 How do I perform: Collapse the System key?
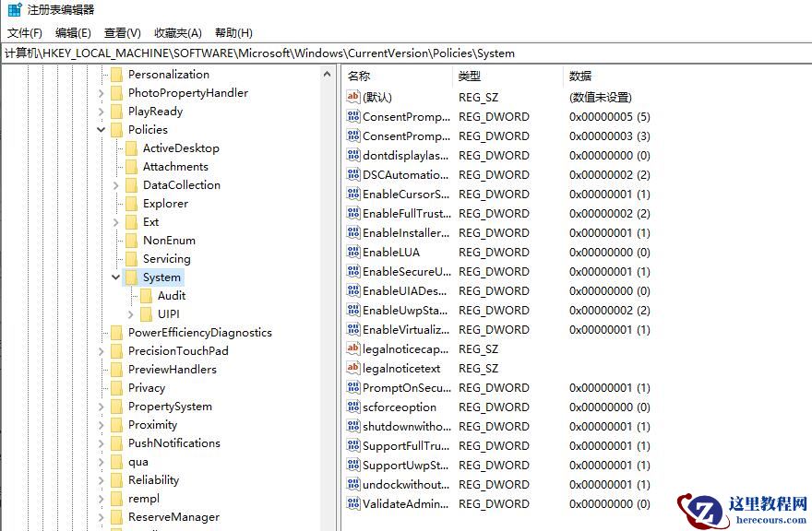pyautogui.click(x=115, y=277)
